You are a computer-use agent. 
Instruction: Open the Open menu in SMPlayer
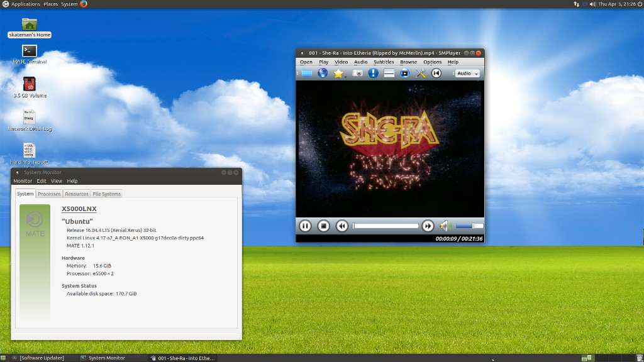pos(306,62)
